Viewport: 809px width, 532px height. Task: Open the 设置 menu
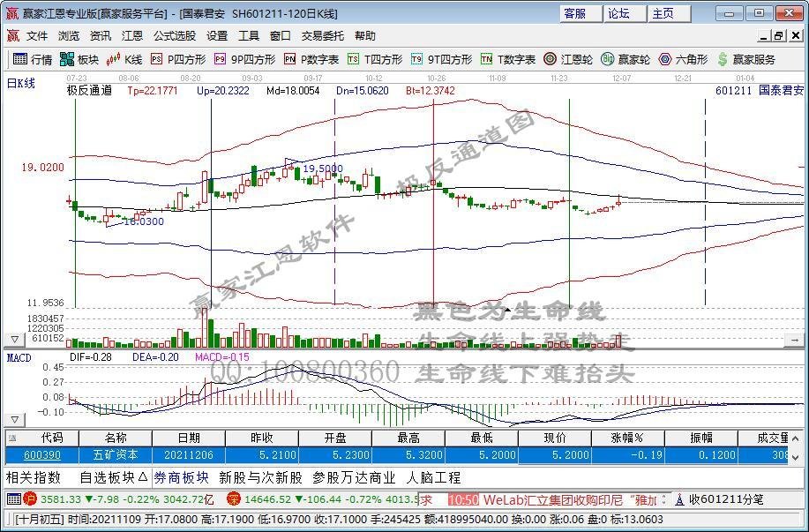pos(217,35)
